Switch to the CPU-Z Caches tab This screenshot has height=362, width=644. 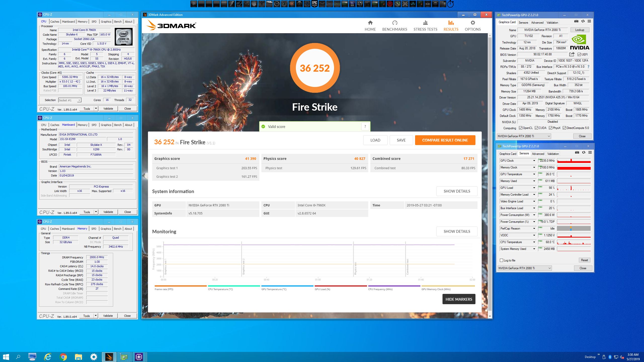tap(55, 22)
